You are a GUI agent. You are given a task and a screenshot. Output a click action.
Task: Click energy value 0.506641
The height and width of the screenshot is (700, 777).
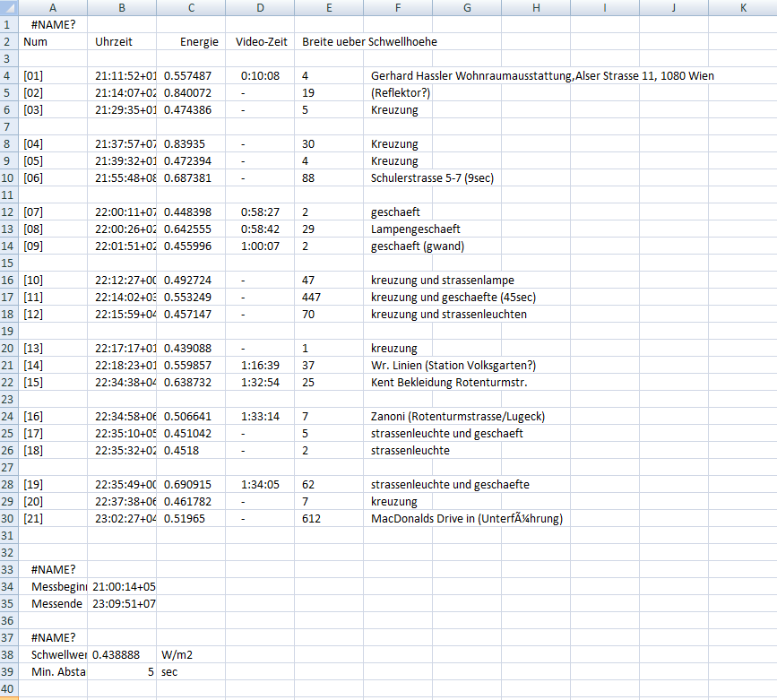191,417
